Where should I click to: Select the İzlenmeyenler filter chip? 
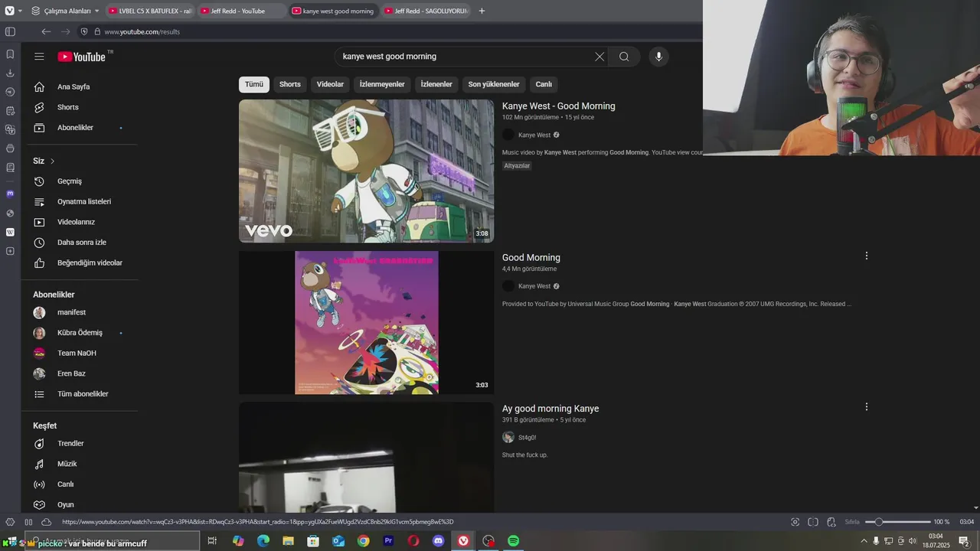(x=382, y=84)
